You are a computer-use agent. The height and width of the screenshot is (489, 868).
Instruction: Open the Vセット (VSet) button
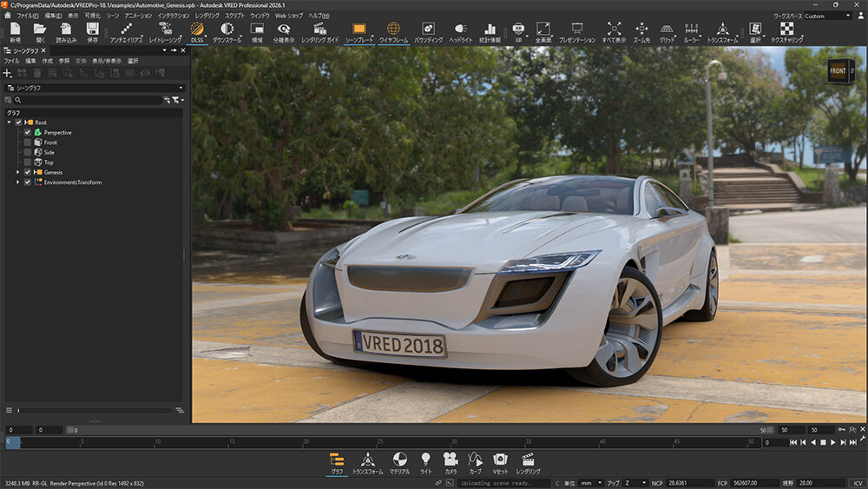(x=500, y=464)
